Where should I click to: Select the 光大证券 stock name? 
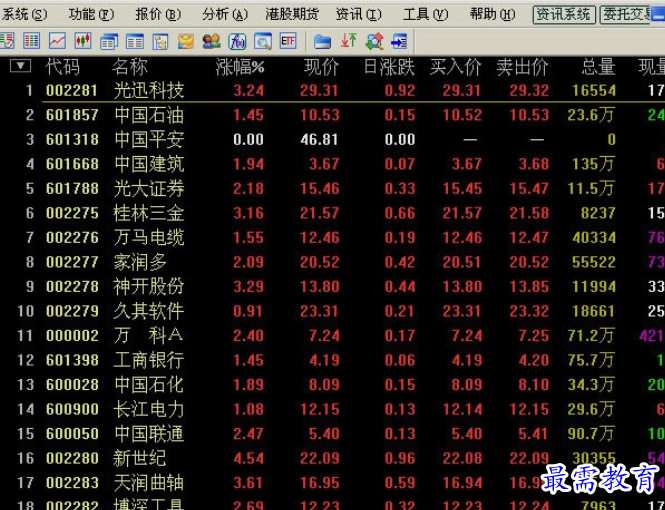(149, 188)
